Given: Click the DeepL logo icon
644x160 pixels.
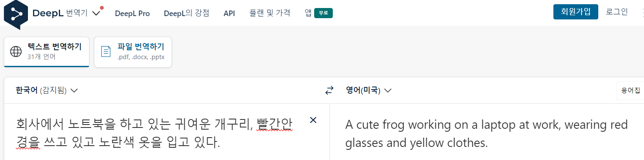Looking at the screenshot, I should tap(16, 14).
